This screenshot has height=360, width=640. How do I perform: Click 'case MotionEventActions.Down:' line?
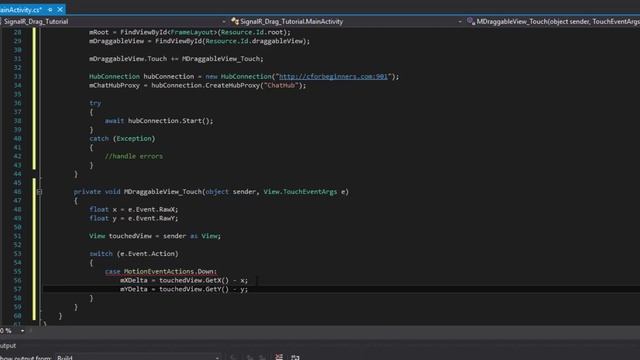tap(161, 271)
